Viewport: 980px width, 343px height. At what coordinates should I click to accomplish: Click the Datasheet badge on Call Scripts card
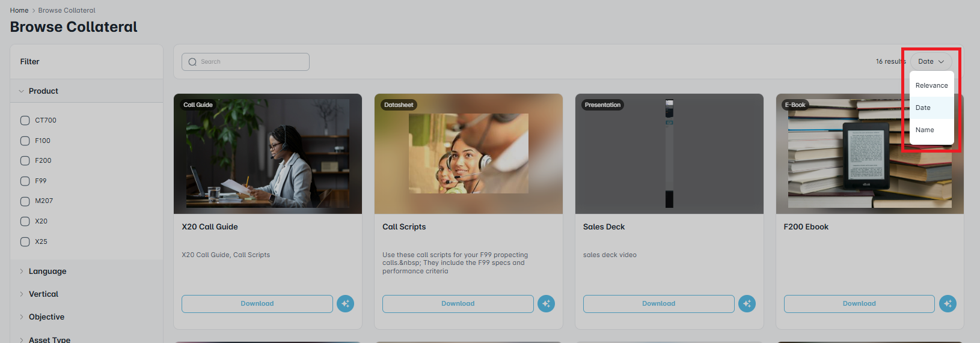tap(399, 105)
